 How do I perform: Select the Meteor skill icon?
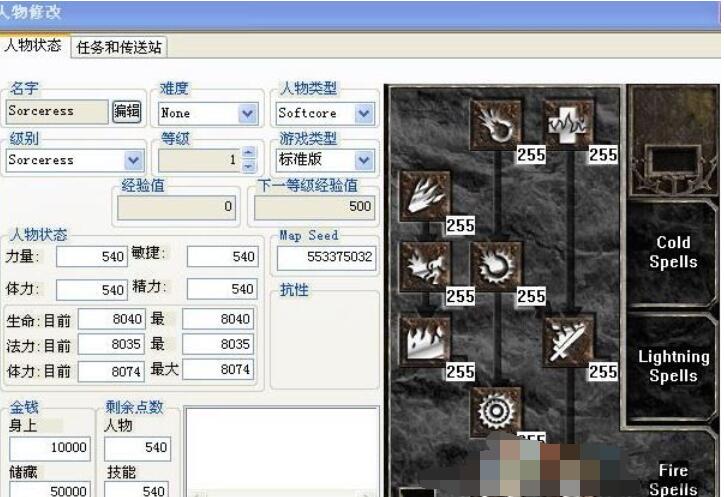coord(496,411)
